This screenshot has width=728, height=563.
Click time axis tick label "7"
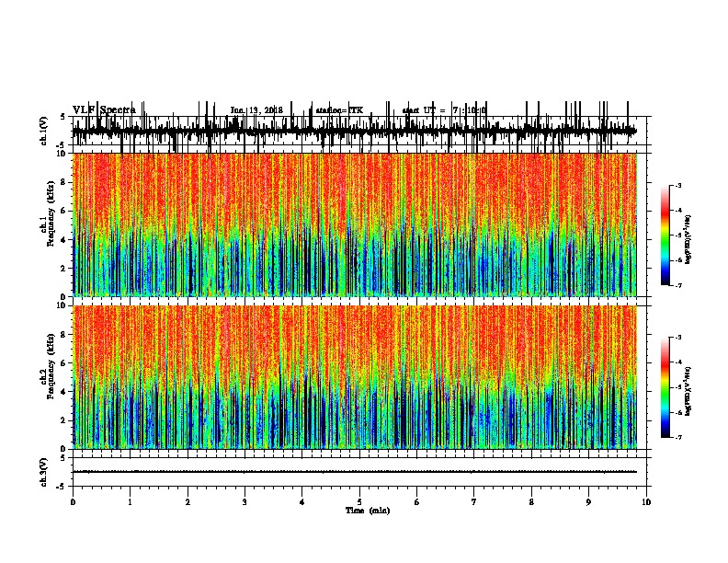[x=474, y=502]
